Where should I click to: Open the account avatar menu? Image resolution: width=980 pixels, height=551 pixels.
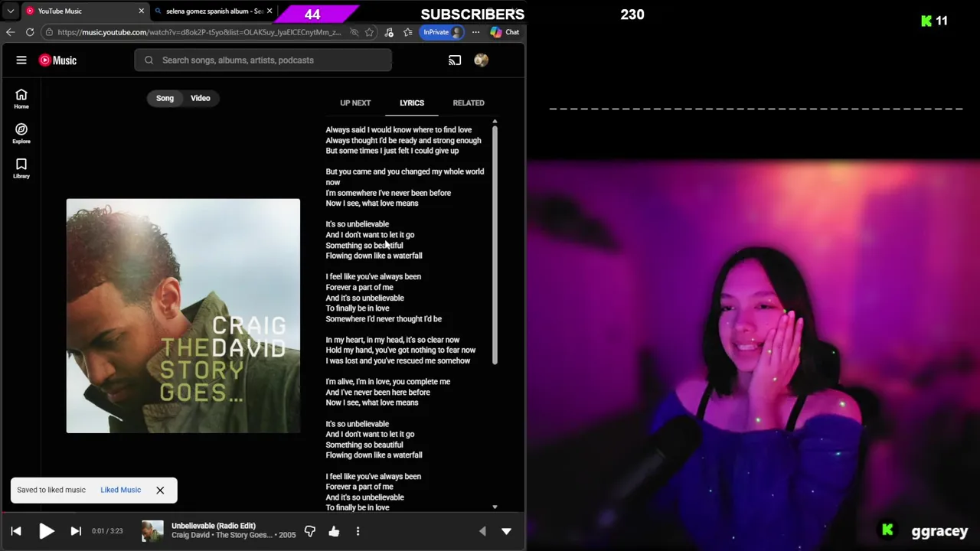(x=481, y=60)
